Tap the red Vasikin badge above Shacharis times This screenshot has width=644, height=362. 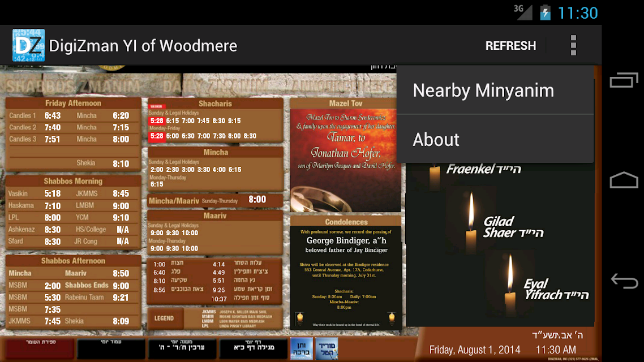(x=156, y=106)
